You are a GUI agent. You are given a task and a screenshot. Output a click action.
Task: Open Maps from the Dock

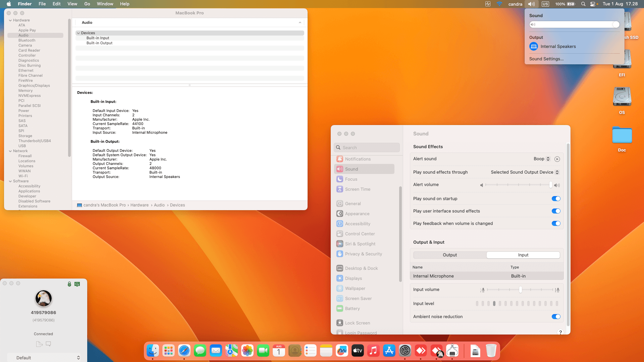click(x=231, y=351)
